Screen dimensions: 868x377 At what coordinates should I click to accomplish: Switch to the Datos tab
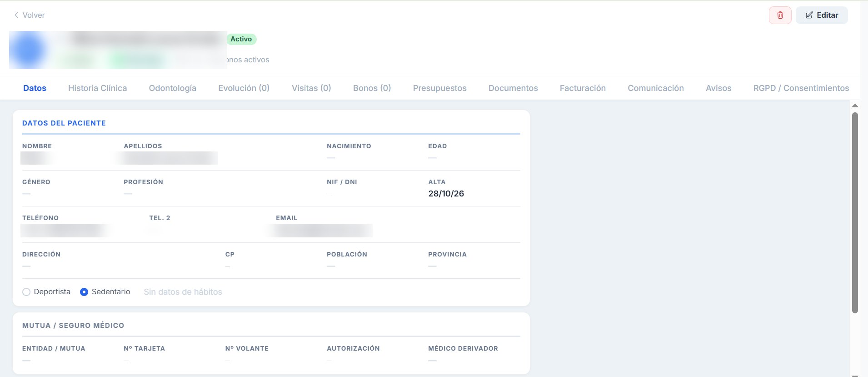pos(35,88)
